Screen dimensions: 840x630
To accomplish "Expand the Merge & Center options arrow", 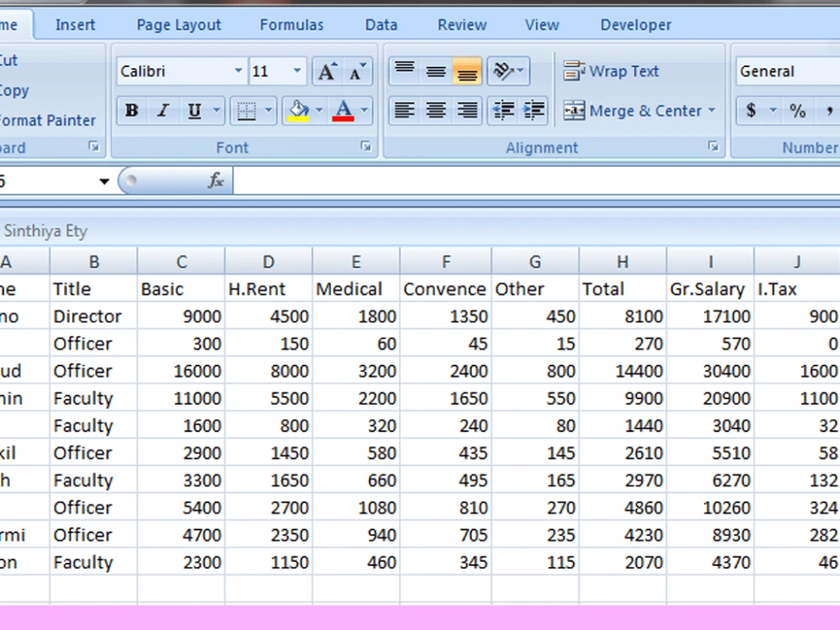I will [712, 110].
